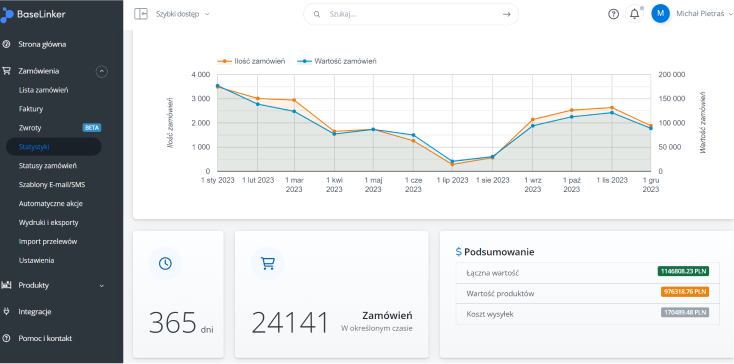
Task: Click the blue M user avatar
Action: click(x=661, y=14)
